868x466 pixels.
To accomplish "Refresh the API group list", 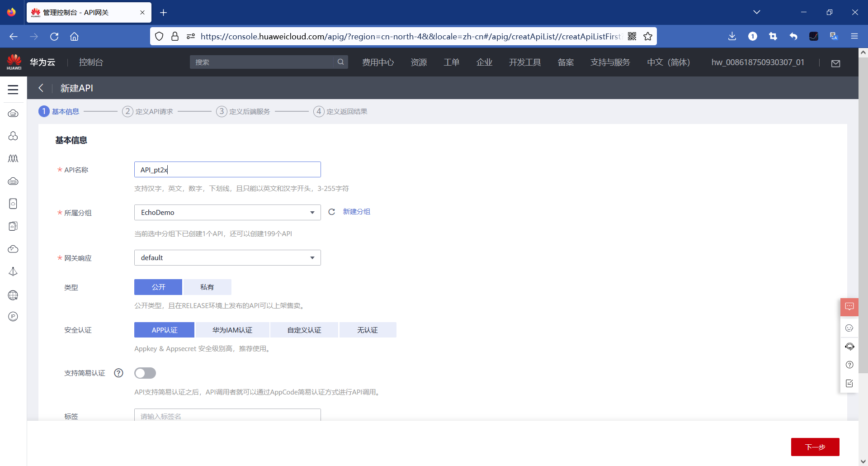I will coord(332,212).
